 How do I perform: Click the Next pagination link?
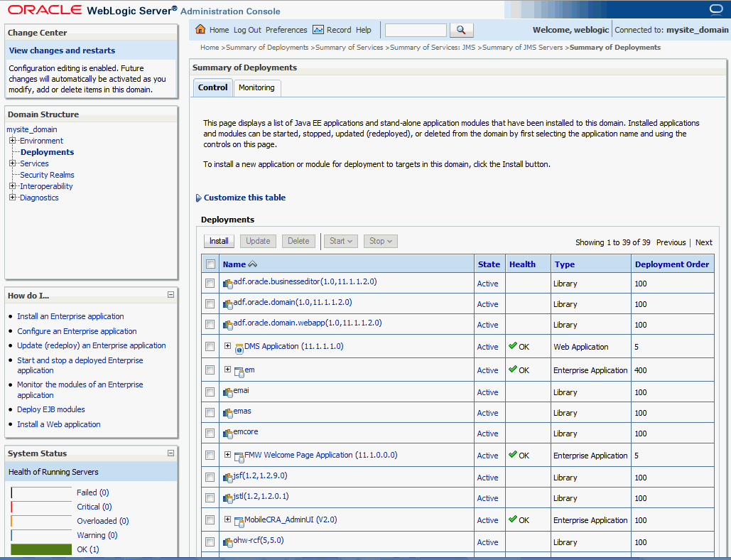click(703, 242)
